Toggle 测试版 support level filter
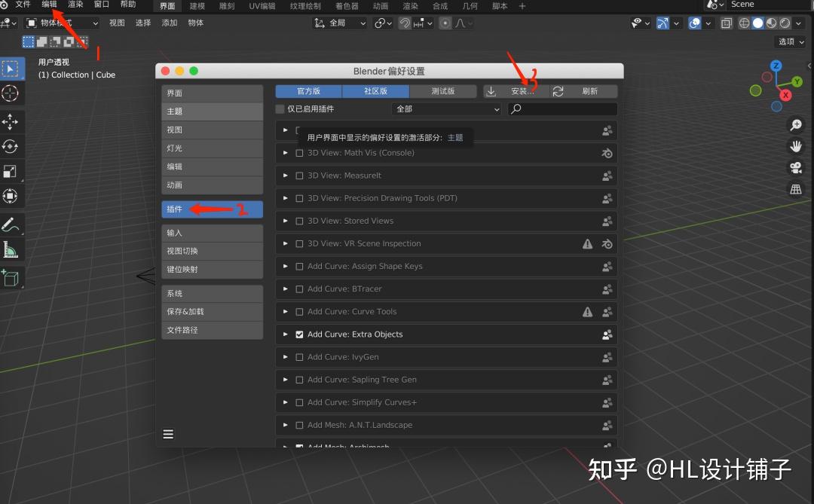Viewport: 814px width, 504px height. tap(443, 91)
